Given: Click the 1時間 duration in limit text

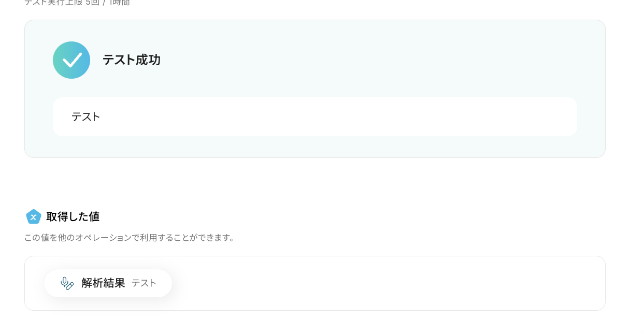Looking at the screenshot, I should [x=119, y=3].
